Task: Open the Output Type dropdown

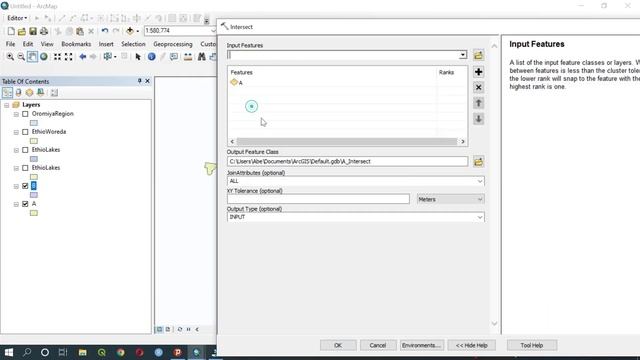Action: pos(480,217)
